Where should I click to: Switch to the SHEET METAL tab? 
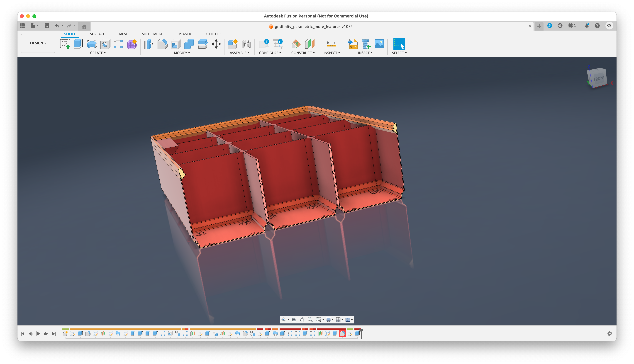pyautogui.click(x=153, y=34)
